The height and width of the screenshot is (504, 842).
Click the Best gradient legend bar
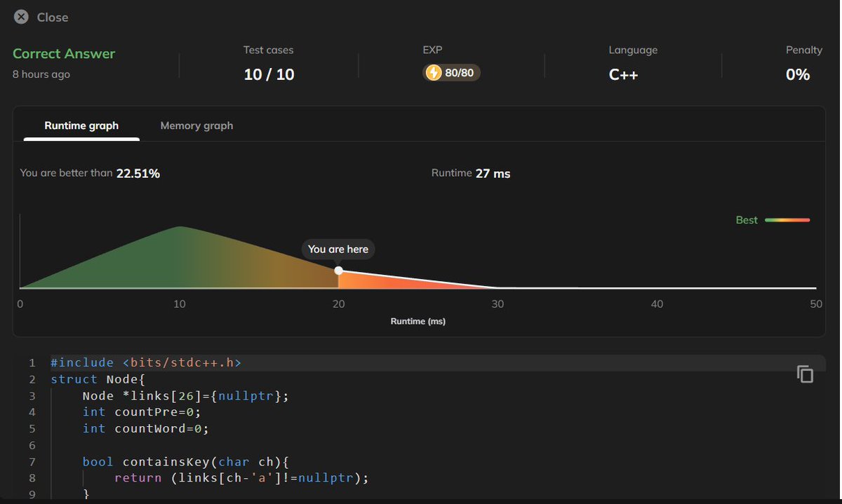pyautogui.click(x=787, y=220)
